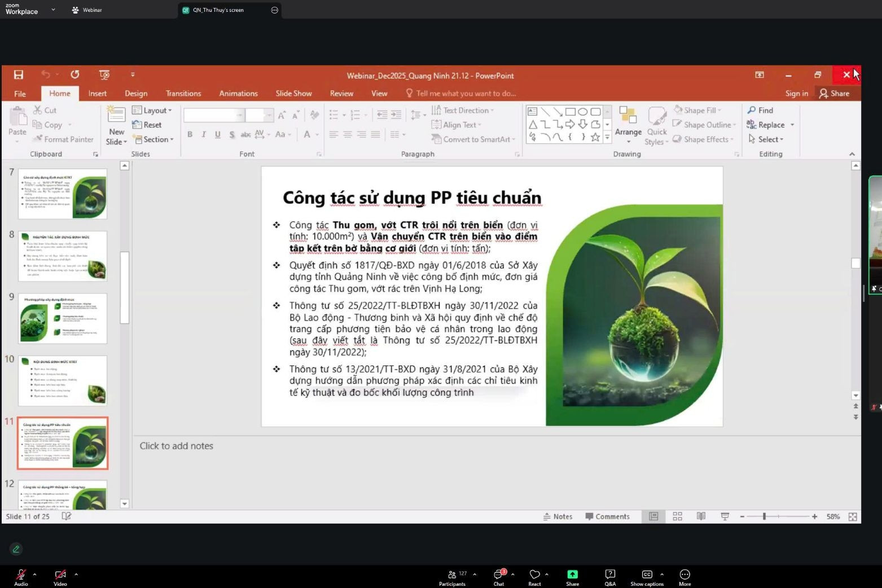Toggle bold formatting
Viewport: 882px width, 588px height.
point(190,134)
